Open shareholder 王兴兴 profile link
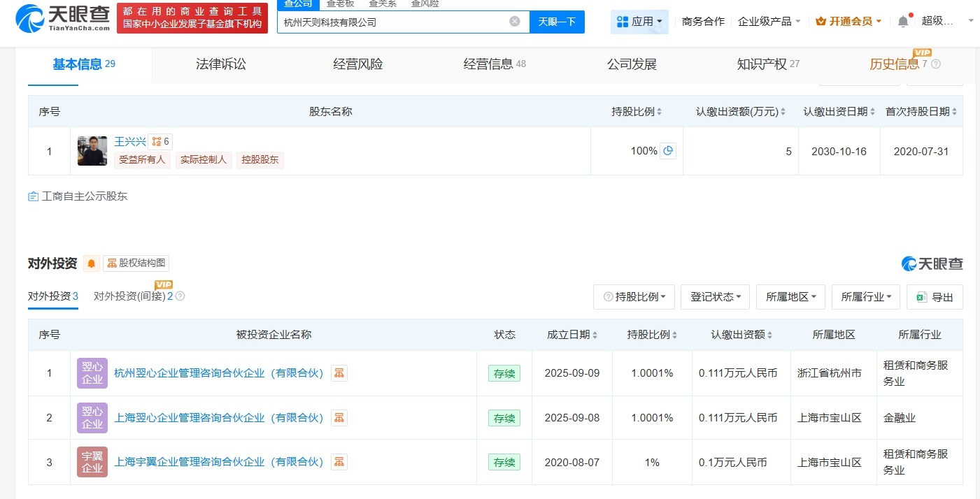The height and width of the screenshot is (499, 980). click(130, 140)
